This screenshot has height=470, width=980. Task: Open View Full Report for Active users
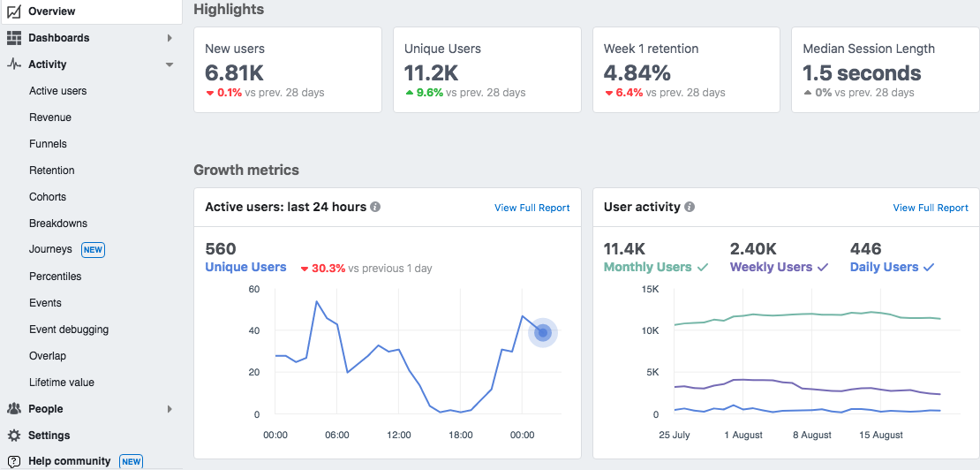[x=531, y=208]
